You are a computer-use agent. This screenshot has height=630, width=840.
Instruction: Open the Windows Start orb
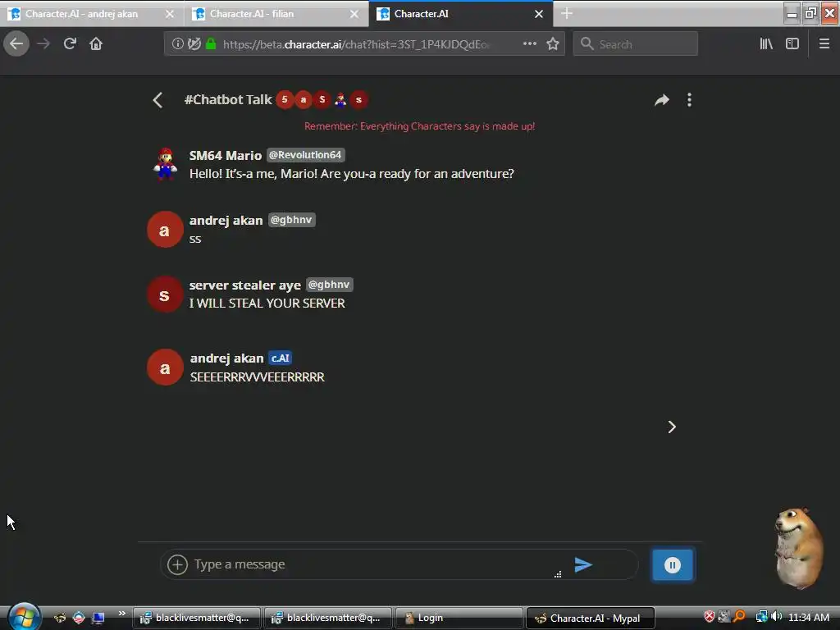click(x=24, y=617)
